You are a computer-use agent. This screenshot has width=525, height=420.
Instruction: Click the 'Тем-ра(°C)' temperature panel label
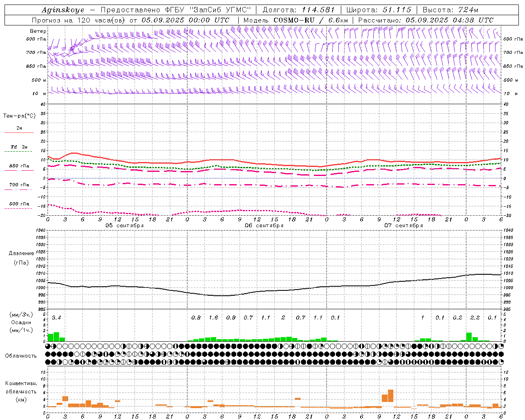(x=19, y=116)
